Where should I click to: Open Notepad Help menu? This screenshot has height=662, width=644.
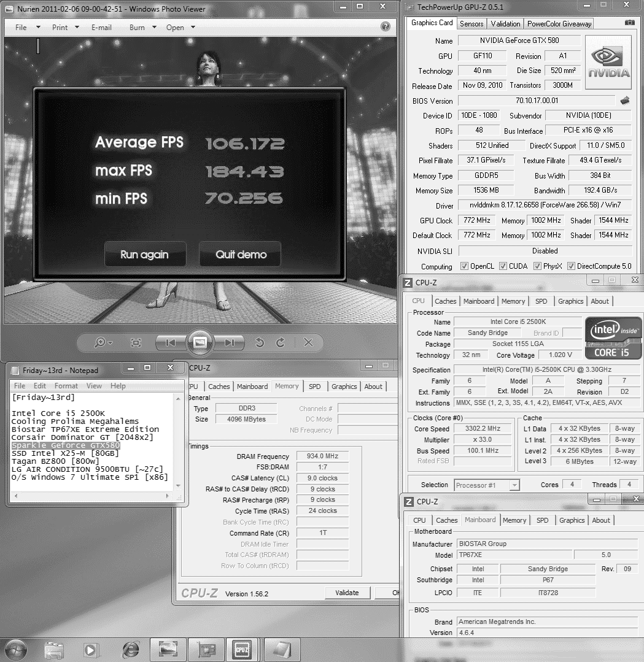tap(118, 386)
